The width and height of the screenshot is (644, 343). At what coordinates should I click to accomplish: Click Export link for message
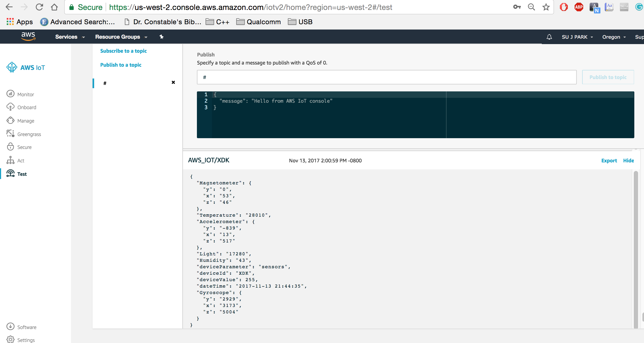[609, 160]
